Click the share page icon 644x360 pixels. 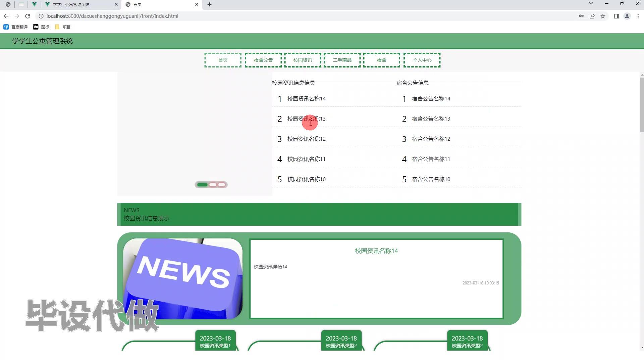pos(592,16)
